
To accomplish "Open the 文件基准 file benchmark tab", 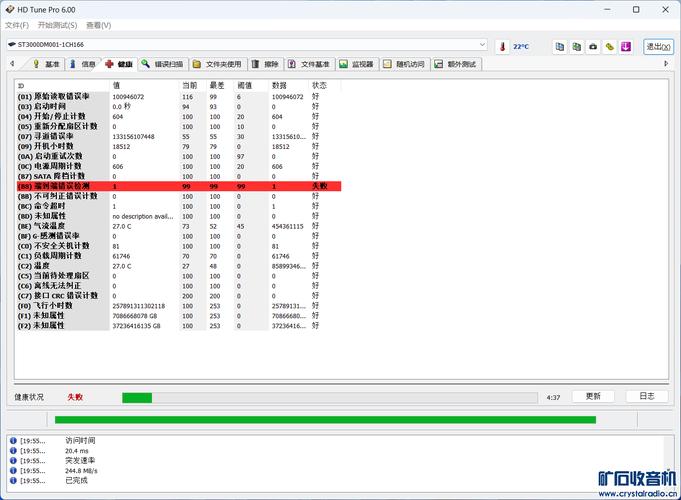I will tap(309, 64).
